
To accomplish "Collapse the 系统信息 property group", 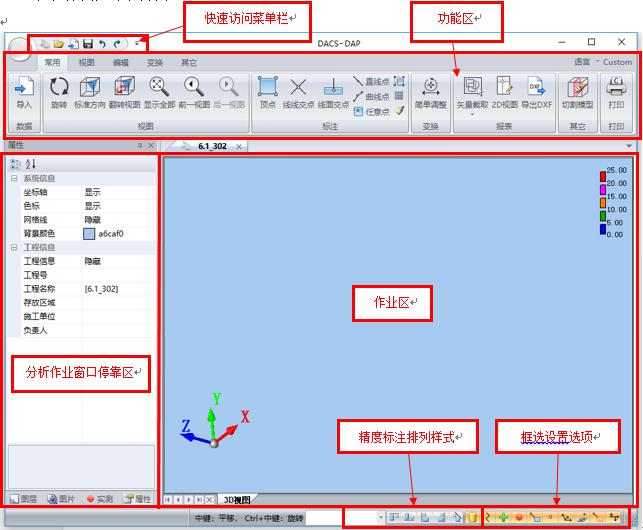I will [x=13, y=178].
